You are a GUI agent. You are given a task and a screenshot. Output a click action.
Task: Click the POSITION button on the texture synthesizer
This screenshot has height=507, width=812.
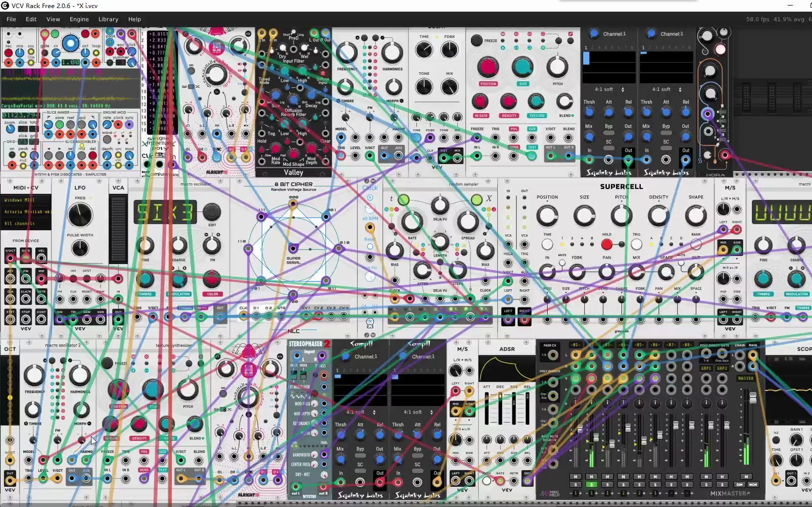[118, 407]
